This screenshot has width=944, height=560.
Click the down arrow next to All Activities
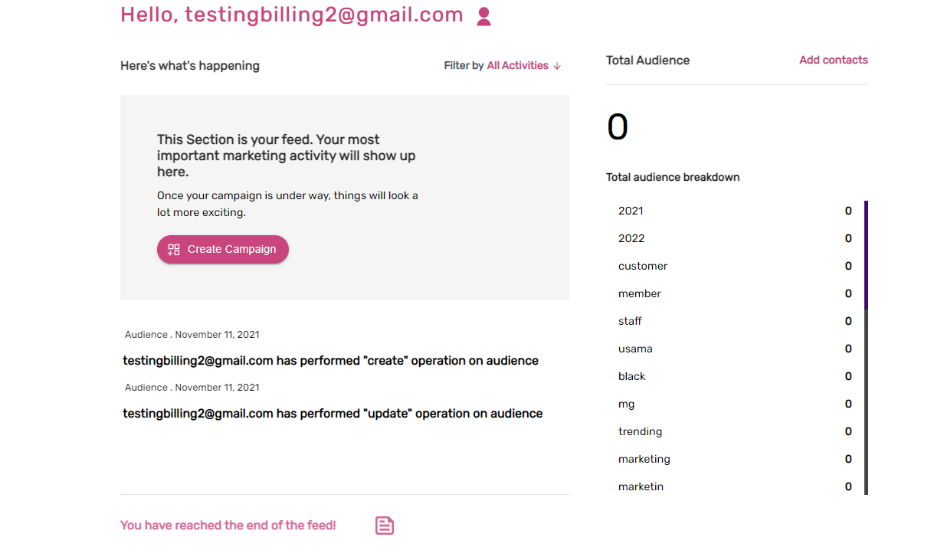coord(557,66)
